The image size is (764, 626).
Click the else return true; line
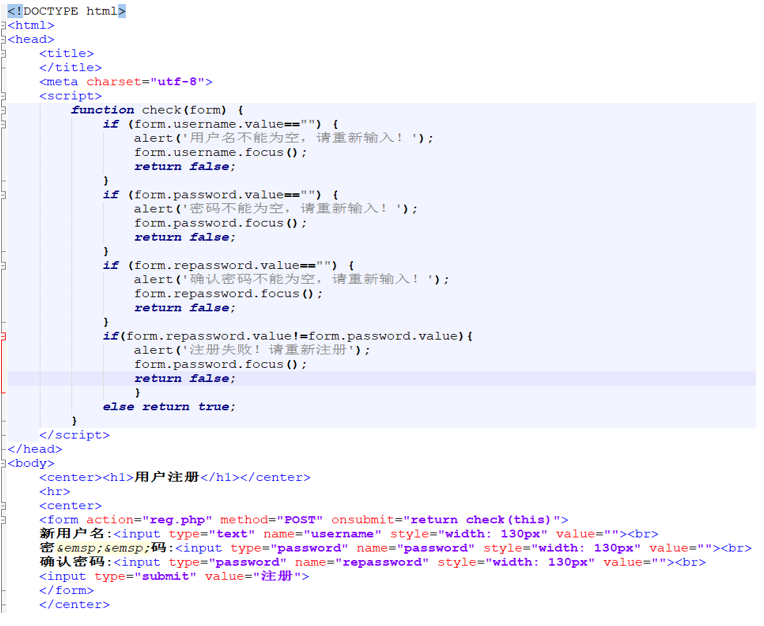(x=169, y=407)
